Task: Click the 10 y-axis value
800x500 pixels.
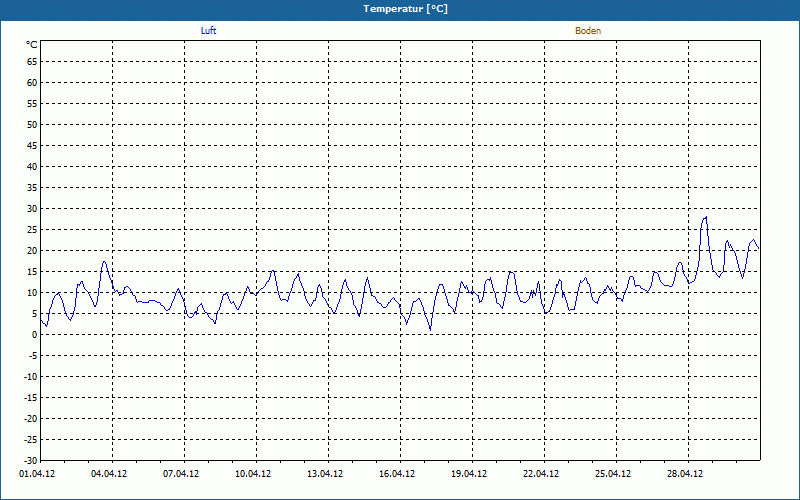Action: (32, 292)
